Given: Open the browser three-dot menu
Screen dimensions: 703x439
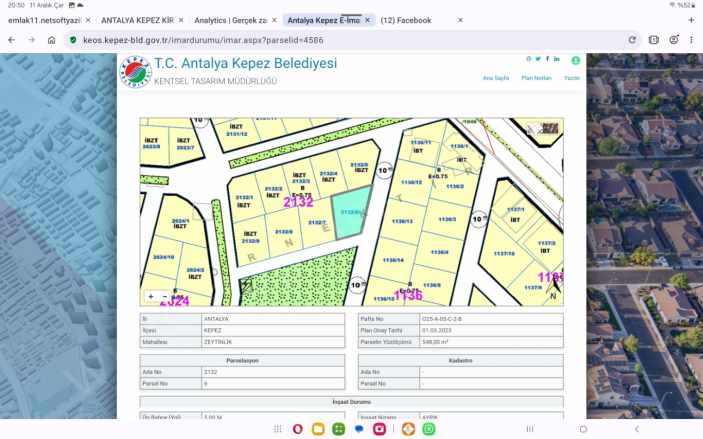Looking at the screenshot, I should (693, 39).
